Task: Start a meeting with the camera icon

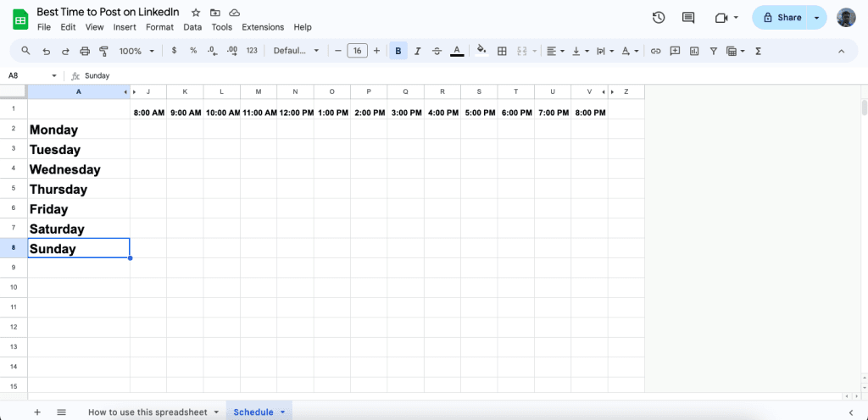Action: click(721, 18)
